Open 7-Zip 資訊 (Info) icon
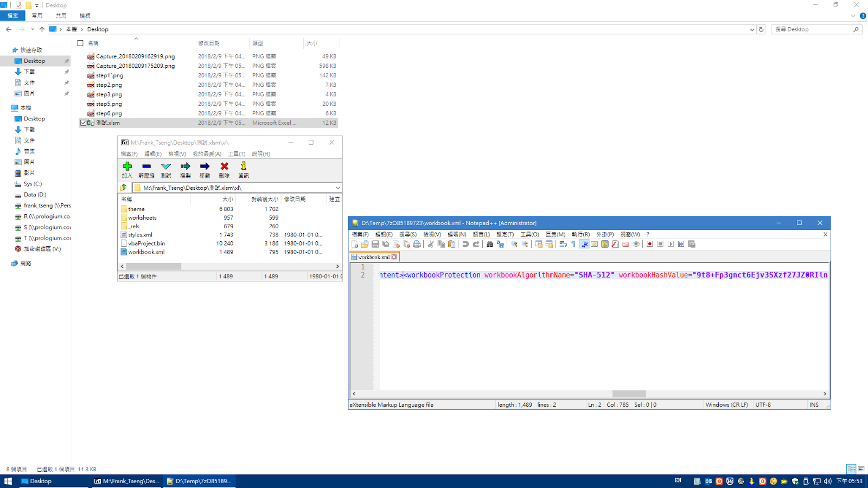The width and height of the screenshot is (868, 488). (x=244, y=169)
